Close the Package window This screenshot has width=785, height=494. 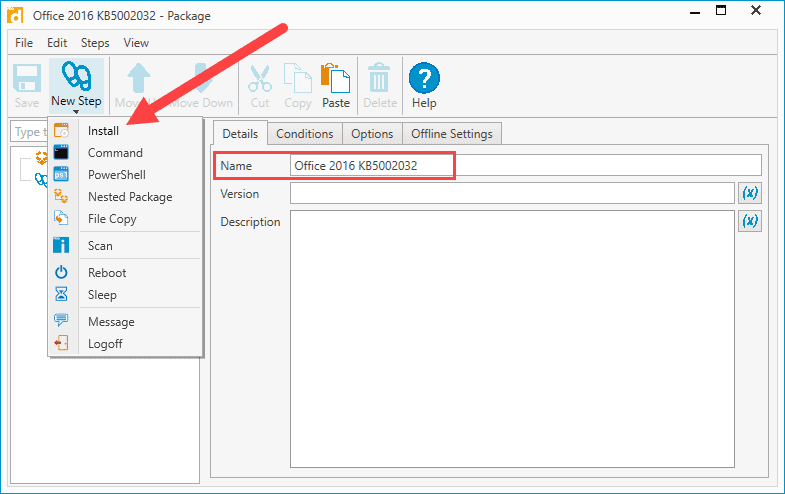tap(756, 11)
